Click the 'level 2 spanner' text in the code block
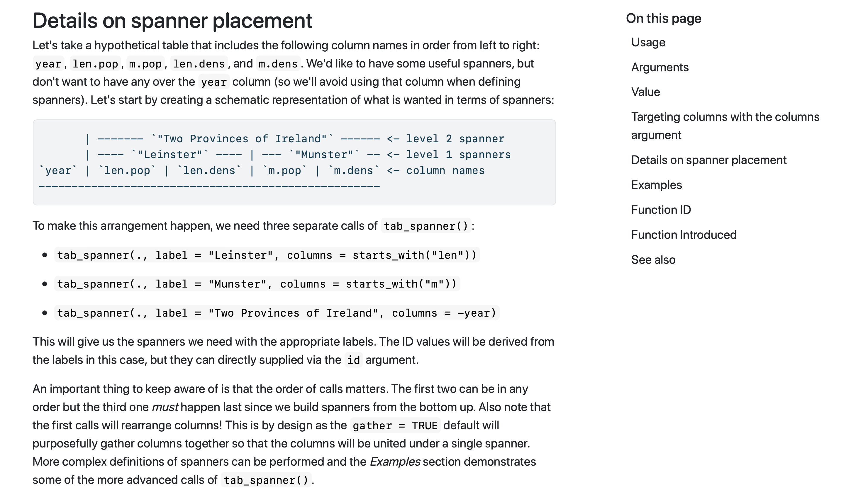Screen dimensions: 868x500 coord(455,139)
